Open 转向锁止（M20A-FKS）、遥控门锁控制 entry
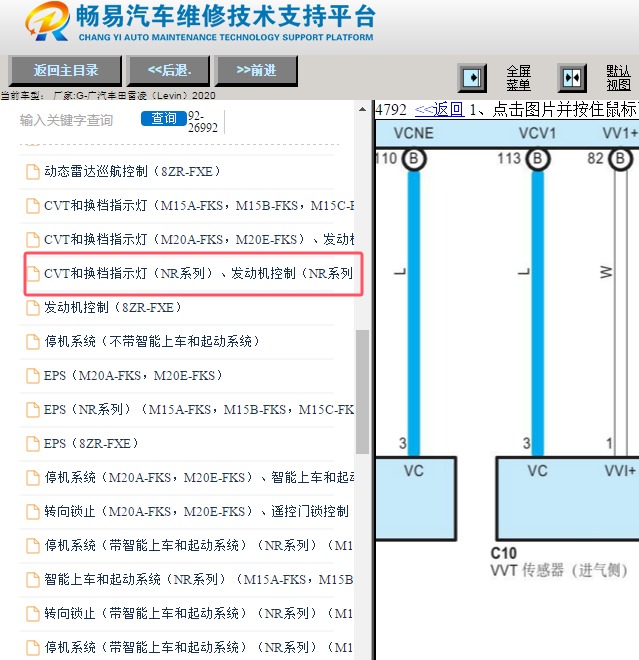Image resolution: width=639 pixels, height=660 pixels. (197, 511)
